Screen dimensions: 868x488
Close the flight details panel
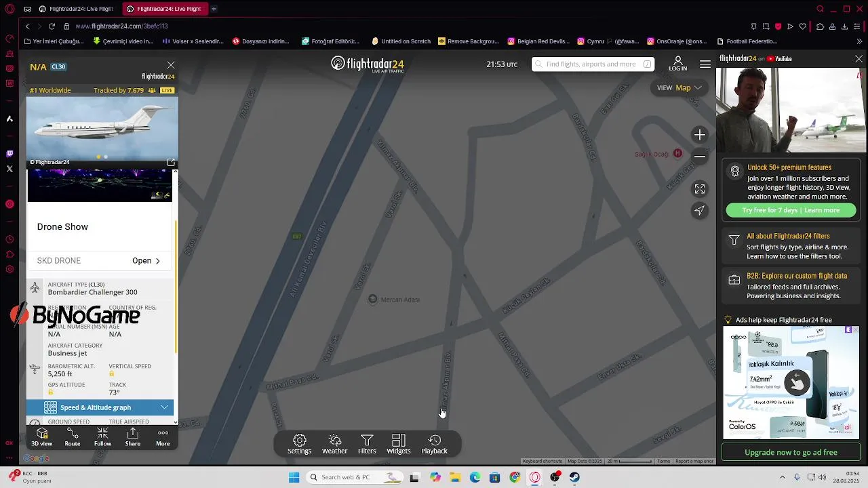point(171,65)
